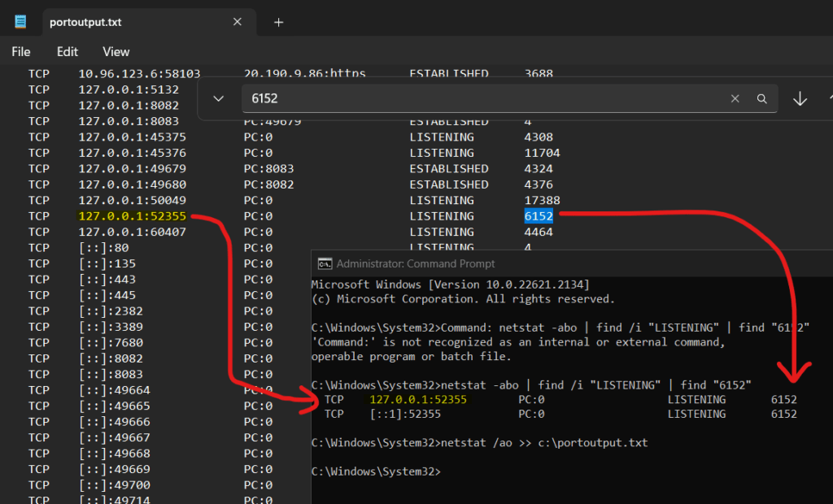Open the Edit menu
Viewport: 833px width, 504px height.
68,51
